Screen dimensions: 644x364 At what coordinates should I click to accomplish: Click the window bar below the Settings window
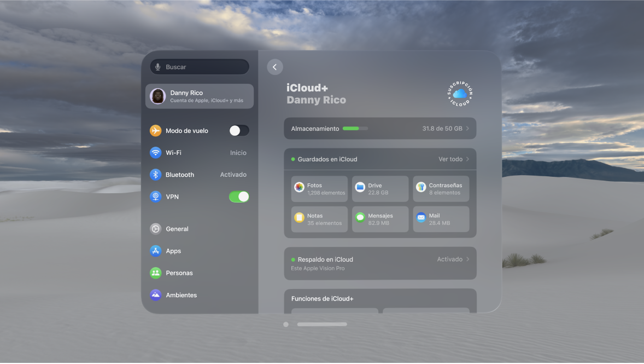322,324
